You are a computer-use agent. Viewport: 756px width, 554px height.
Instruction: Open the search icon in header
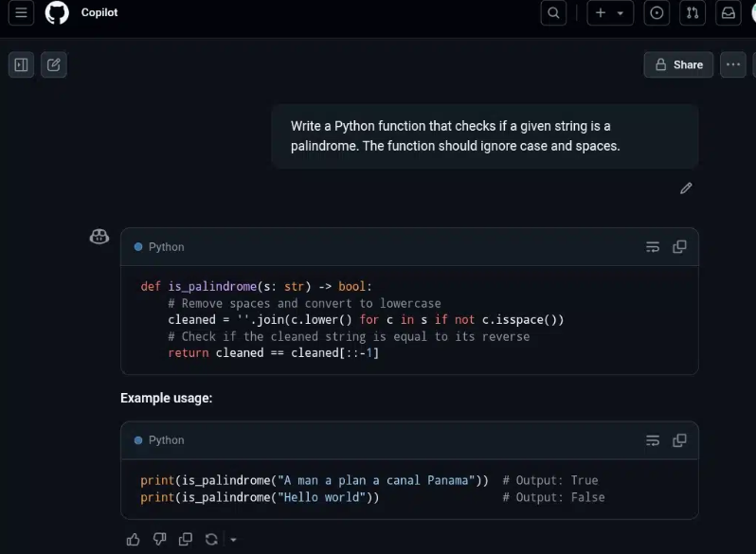pyautogui.click(x=553, y=13)
